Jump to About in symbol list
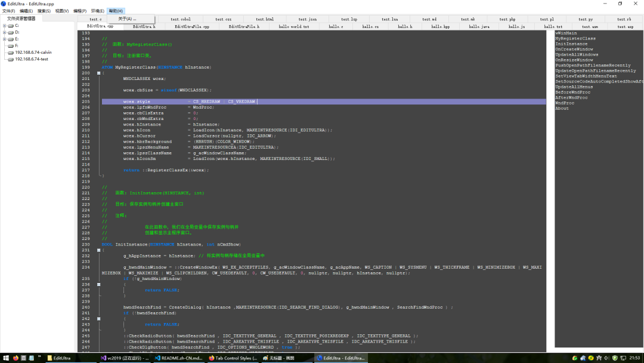 pos(562,108)
